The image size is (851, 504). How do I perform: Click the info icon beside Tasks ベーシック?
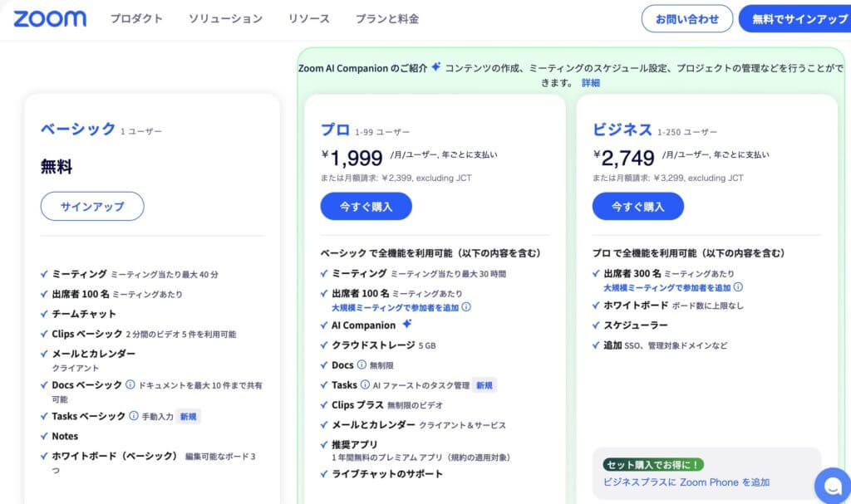[x=134, y=416]
